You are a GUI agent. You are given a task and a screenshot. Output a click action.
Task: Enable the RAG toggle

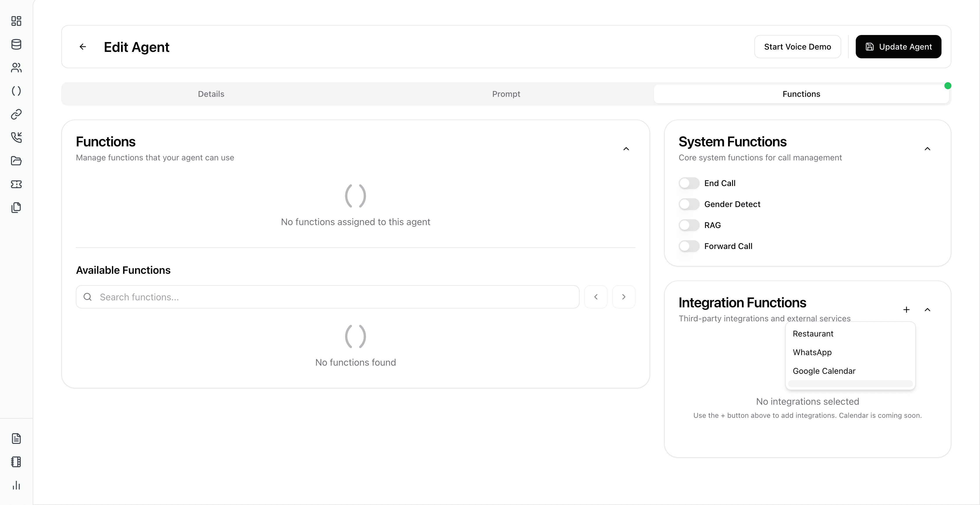(688, 225)
